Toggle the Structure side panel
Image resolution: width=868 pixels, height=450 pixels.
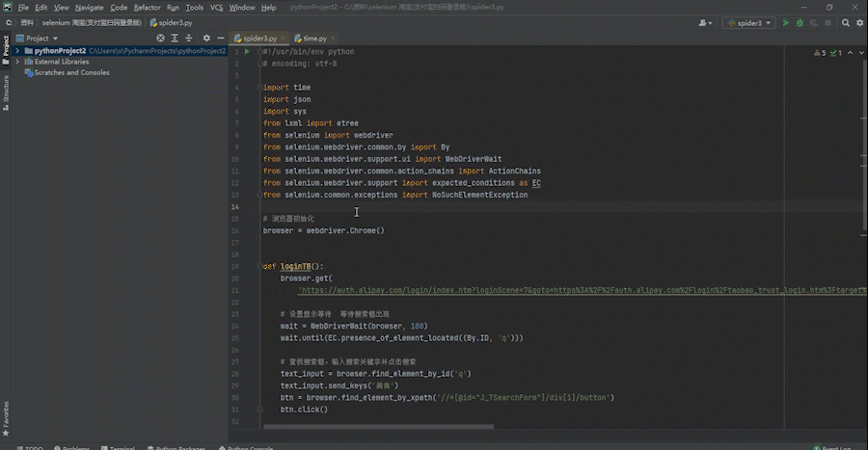[x=6, y=92]
